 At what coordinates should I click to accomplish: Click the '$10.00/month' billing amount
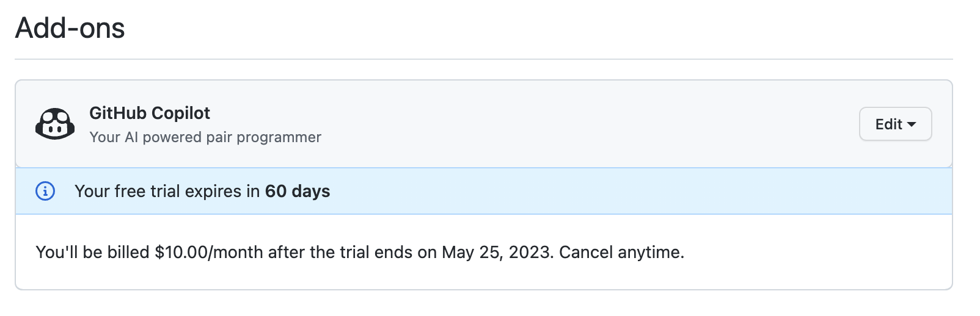[209, 252]
